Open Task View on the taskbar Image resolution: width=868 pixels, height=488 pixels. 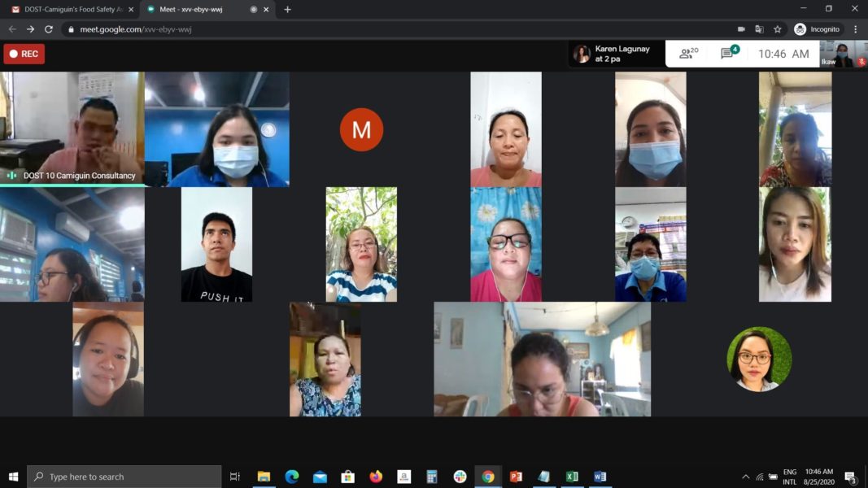click(x=235, y=477)
